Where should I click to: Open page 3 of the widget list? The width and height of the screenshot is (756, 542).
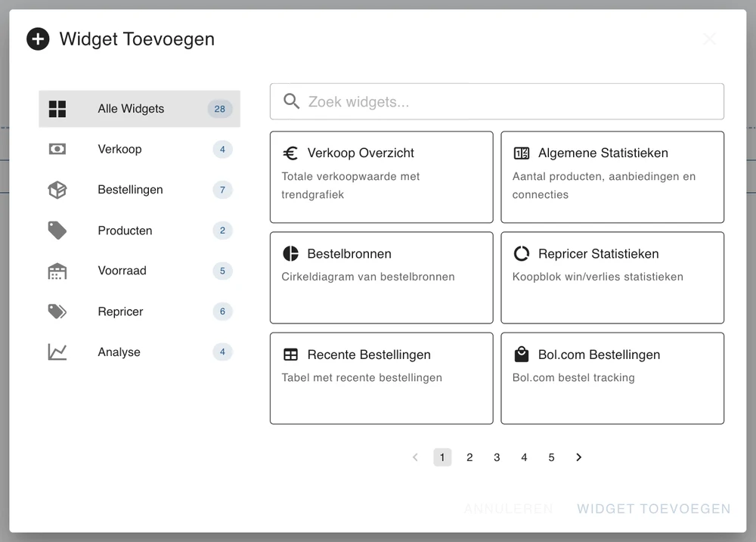(497, 457)
